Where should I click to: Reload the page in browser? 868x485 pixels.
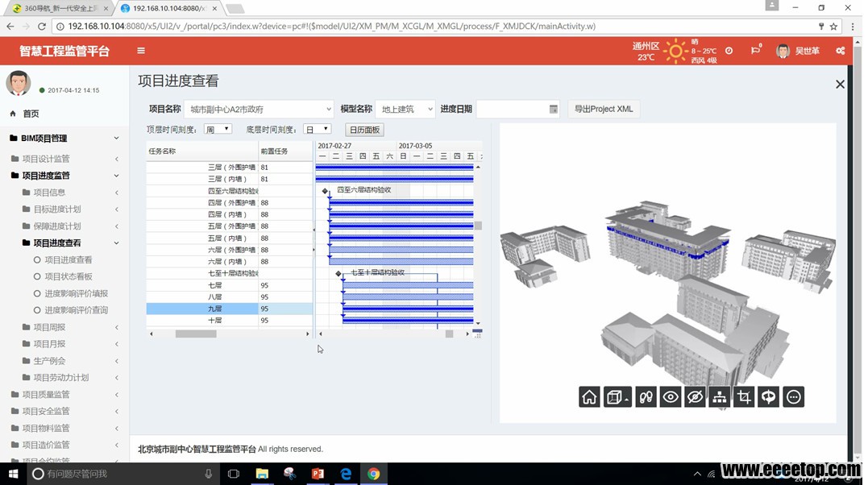pos(42,26)
